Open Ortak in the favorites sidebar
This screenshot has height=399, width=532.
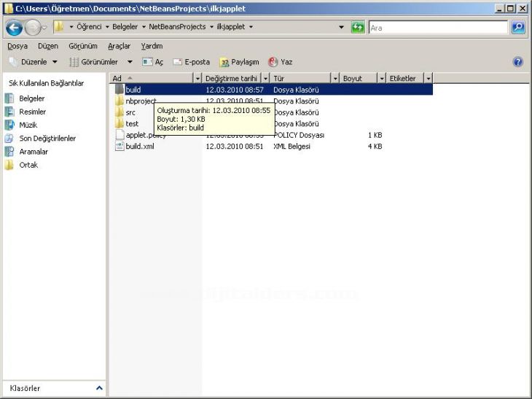click(x=21, y=165)
